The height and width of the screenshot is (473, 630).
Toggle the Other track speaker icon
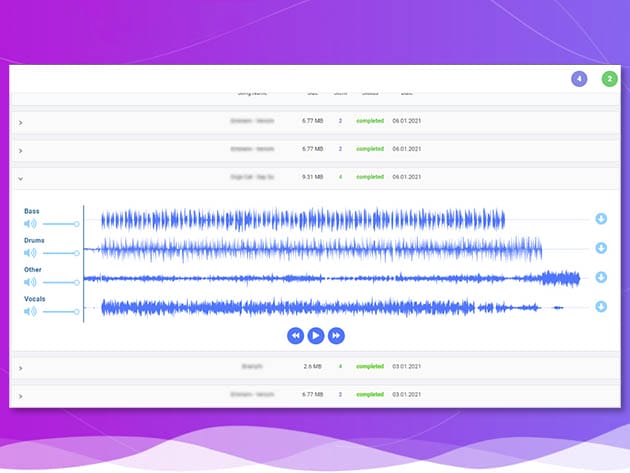pyautogui.click(x=30, y=282)
